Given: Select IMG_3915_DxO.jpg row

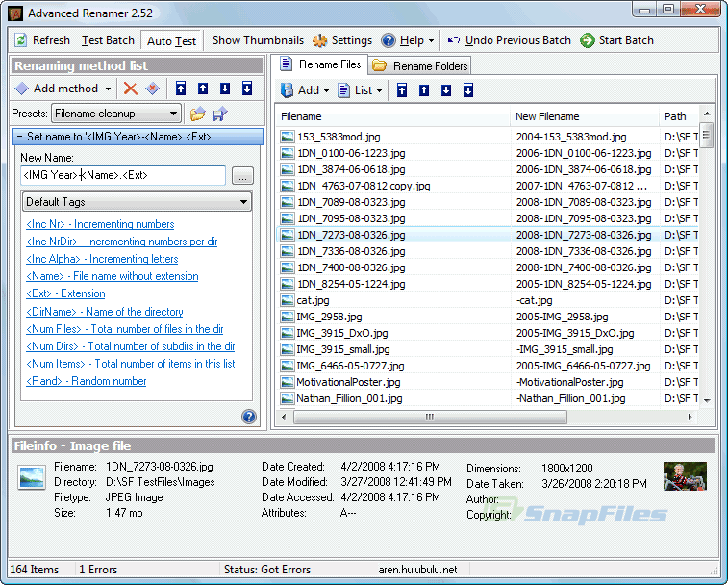Looking at the screenshot, I should point(487,333).
